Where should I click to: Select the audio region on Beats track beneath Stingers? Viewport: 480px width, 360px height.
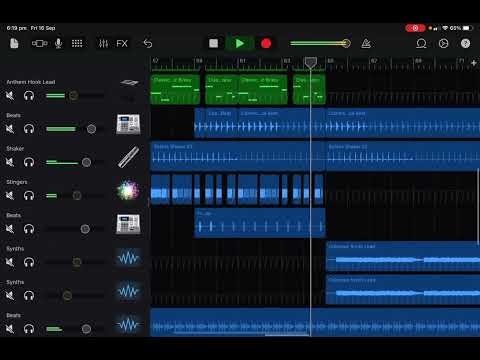[260, 223]
